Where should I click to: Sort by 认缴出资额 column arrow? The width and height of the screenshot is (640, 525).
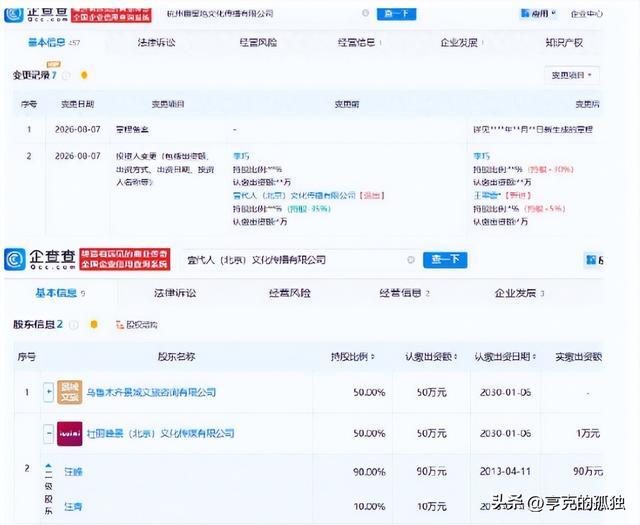455,357
